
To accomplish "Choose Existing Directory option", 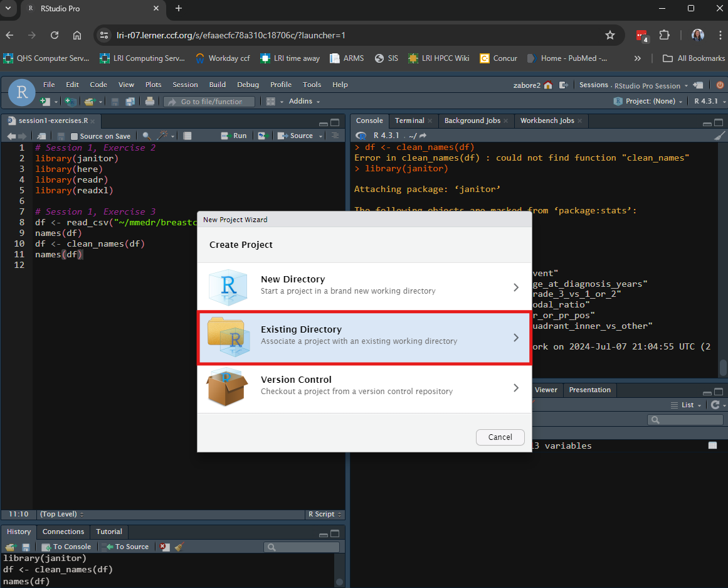I will 364,338.
